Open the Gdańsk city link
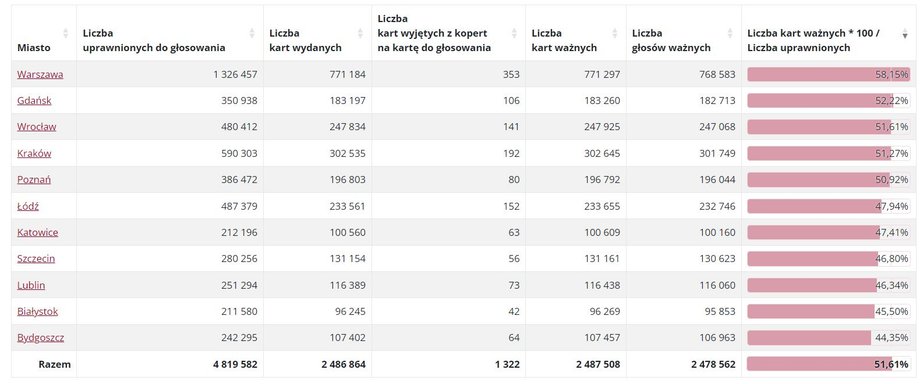The width and height of the screenshot is (920, 384). (x=34, y=100)
